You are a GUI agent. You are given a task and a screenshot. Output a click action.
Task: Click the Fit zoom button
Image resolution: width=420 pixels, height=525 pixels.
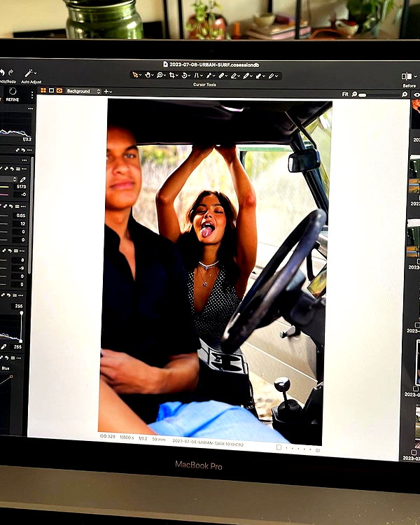345,94
